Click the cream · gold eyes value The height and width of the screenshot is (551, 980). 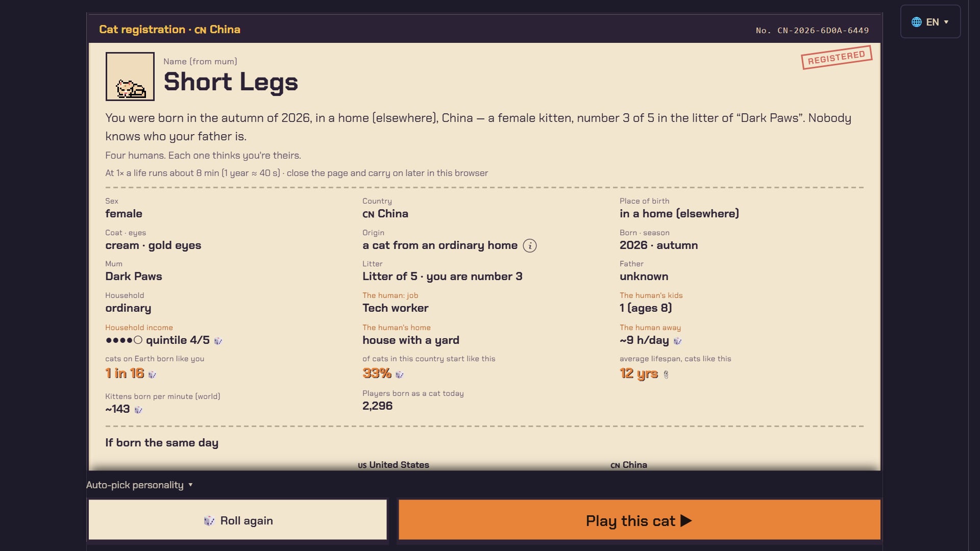point(153,245)
